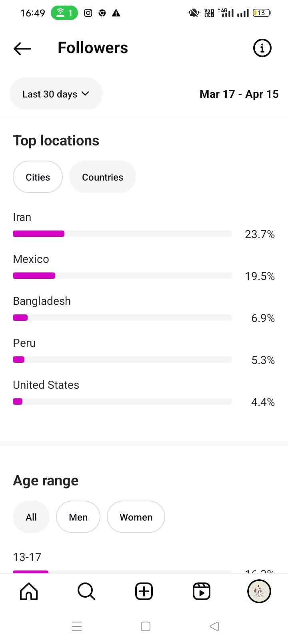Go to the Home feed icon
The height and width of the screenshot is (644, 288).
[29, 591]
